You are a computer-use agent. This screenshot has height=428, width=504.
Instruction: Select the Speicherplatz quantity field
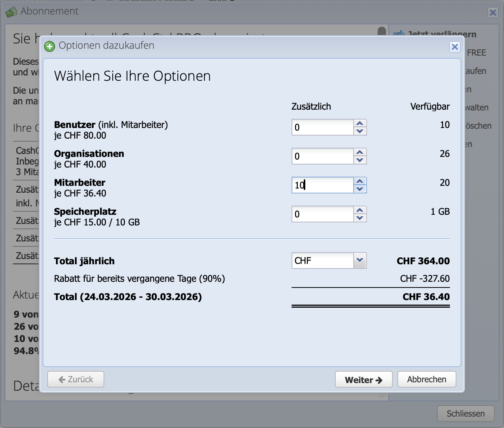click(x=322, y=214)
